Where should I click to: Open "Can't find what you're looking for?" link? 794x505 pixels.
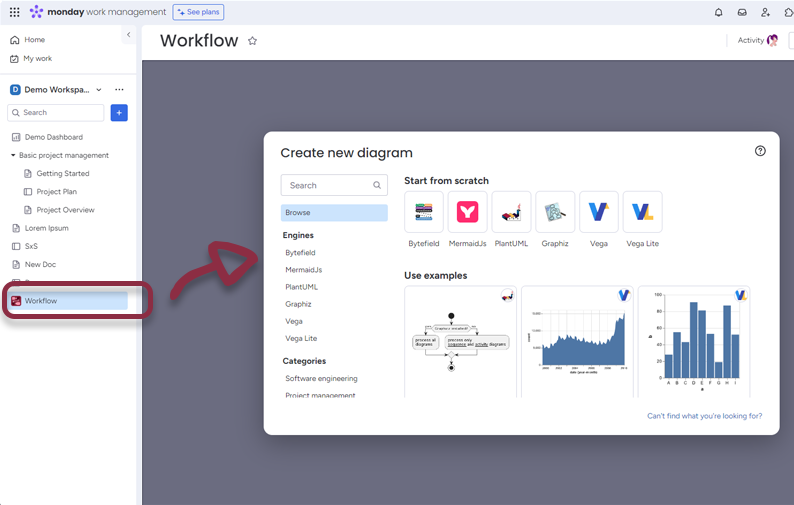click(704, 416)
